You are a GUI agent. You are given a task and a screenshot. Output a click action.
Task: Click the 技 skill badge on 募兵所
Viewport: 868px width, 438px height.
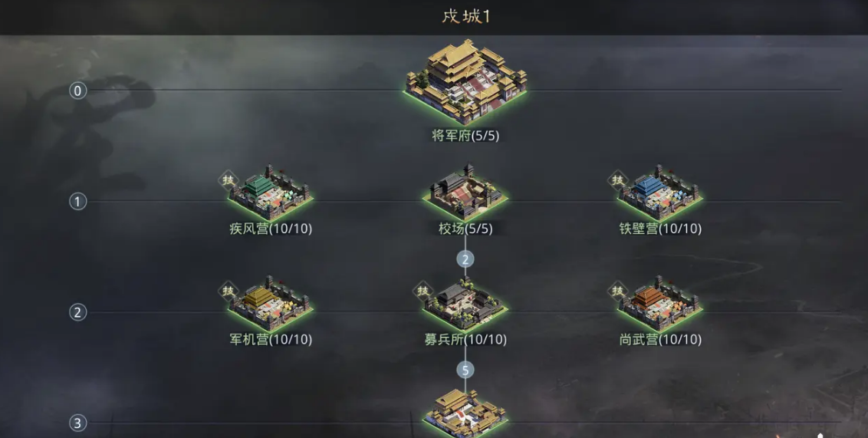pyautogui.click(x=423, y=291)
